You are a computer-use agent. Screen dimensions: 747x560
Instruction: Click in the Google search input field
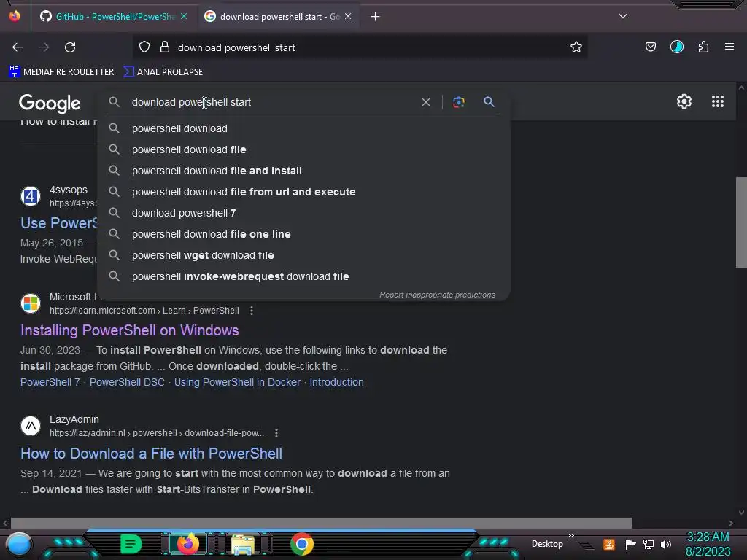click(271, 102)
